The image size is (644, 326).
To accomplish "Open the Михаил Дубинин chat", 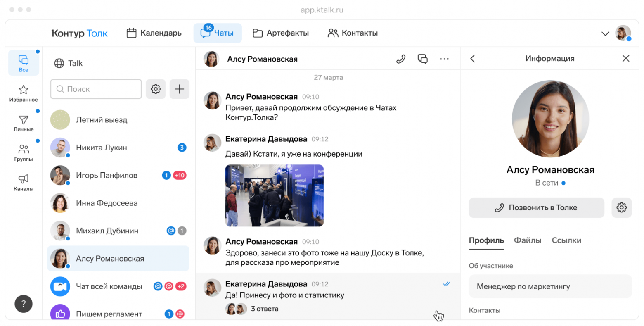I will coord(118,231).
